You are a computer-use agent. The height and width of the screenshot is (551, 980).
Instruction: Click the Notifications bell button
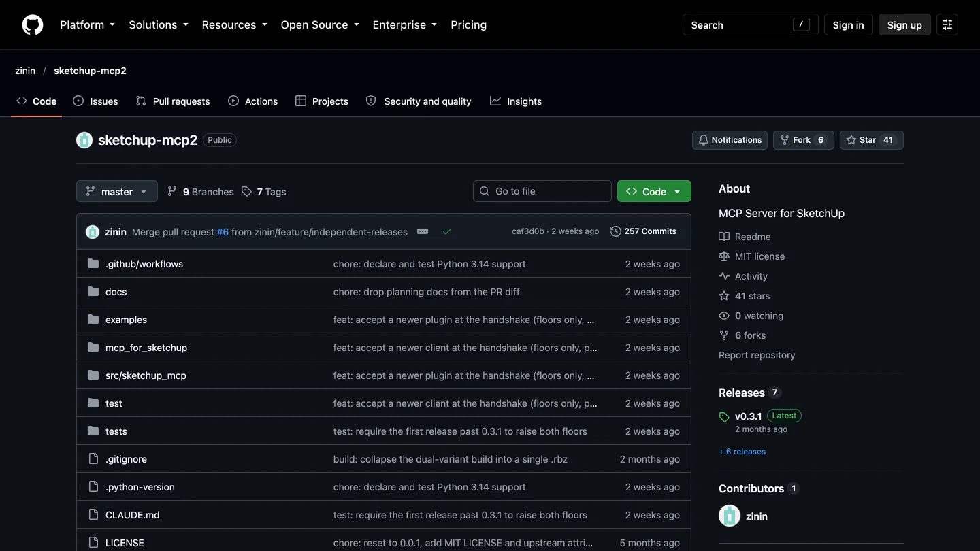coord(730,140)
